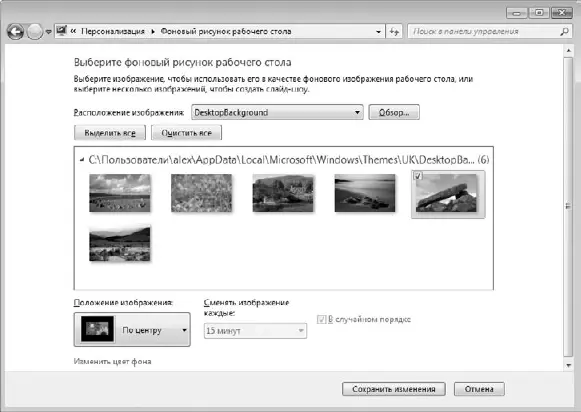Click the 'Обзор...' button
This screenshot has width=581, height=412.
click(394, 112)
